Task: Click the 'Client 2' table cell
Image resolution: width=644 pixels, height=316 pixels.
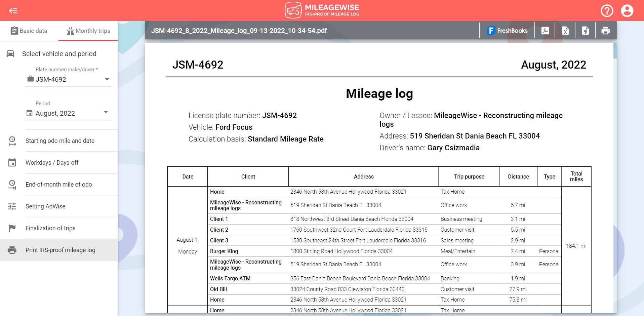Action: (248, 230)
